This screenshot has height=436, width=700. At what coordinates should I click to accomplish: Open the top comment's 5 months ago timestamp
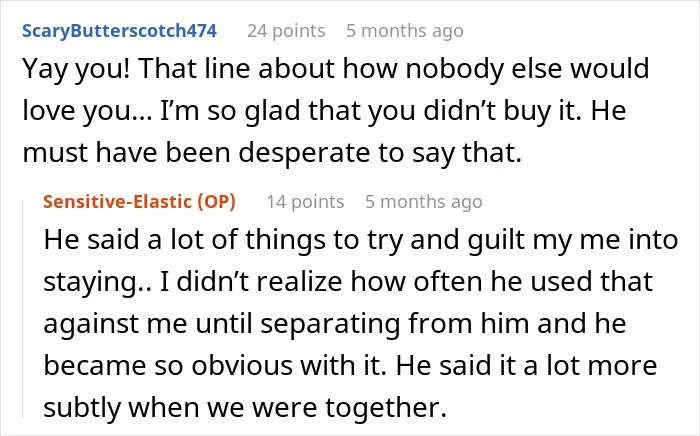pyautogui.click(x=404, y=31)
